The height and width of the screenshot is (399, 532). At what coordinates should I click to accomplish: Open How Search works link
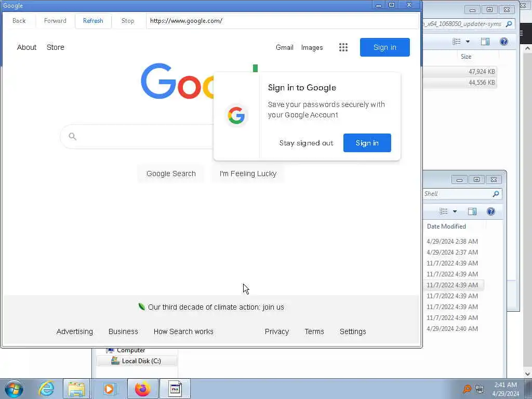point(183,331)
